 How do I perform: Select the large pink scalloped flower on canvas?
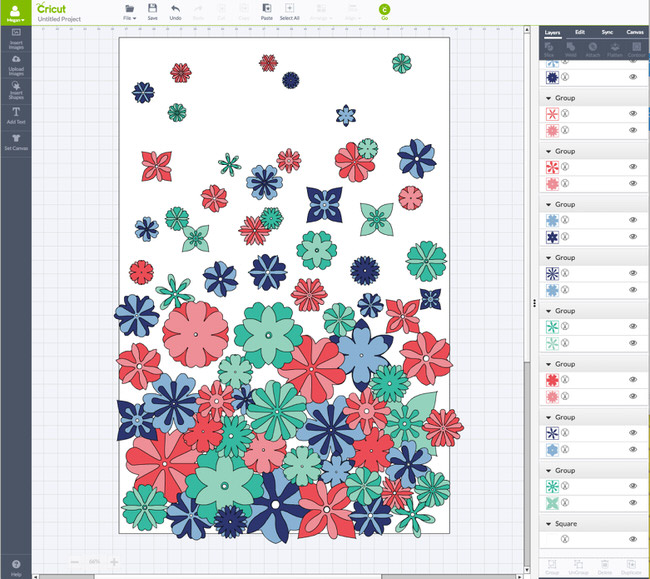(x=195, y=334)
